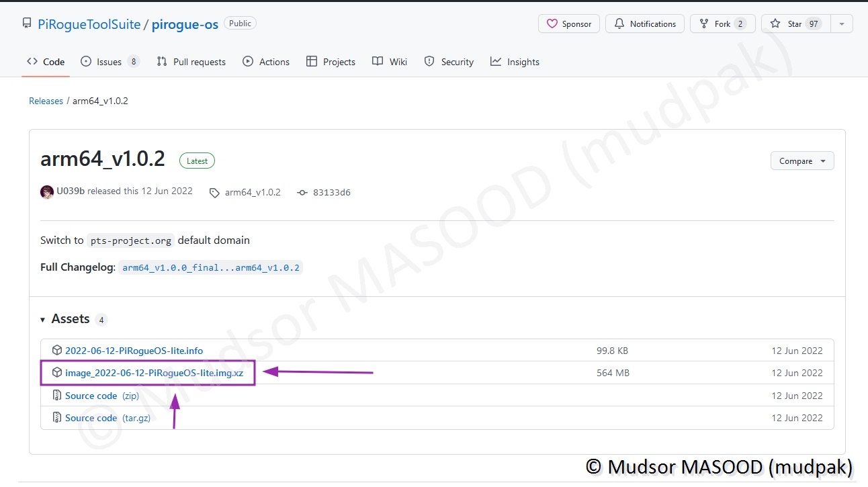Open commit 83133d6 link
The width and height of the screenshot is (868, 487).
coord(331,193)
